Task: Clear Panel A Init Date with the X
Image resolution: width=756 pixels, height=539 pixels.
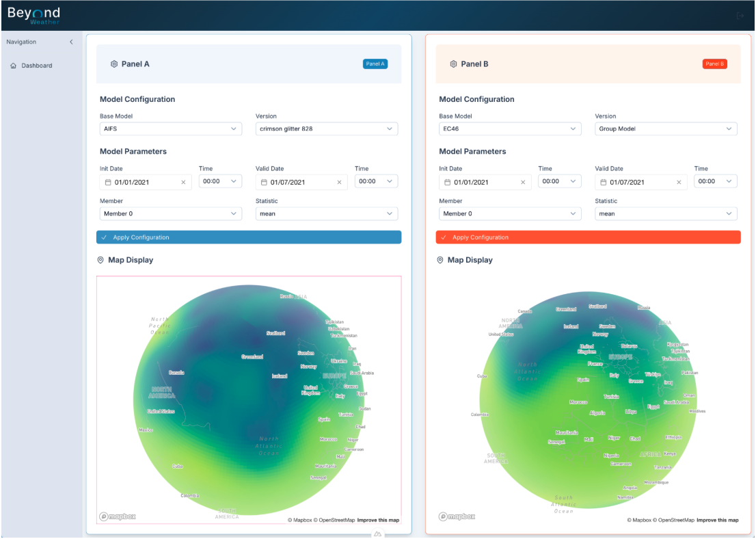Action: (x=183, y=183)
